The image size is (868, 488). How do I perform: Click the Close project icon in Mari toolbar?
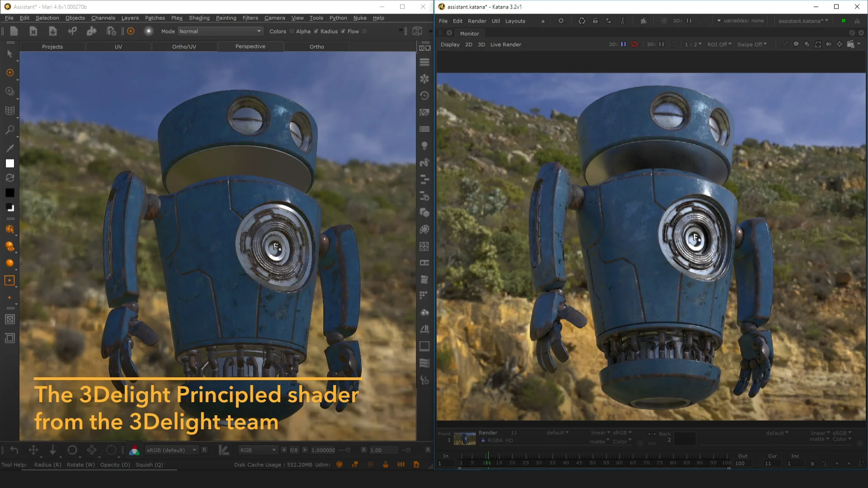(x=33, y=31)
